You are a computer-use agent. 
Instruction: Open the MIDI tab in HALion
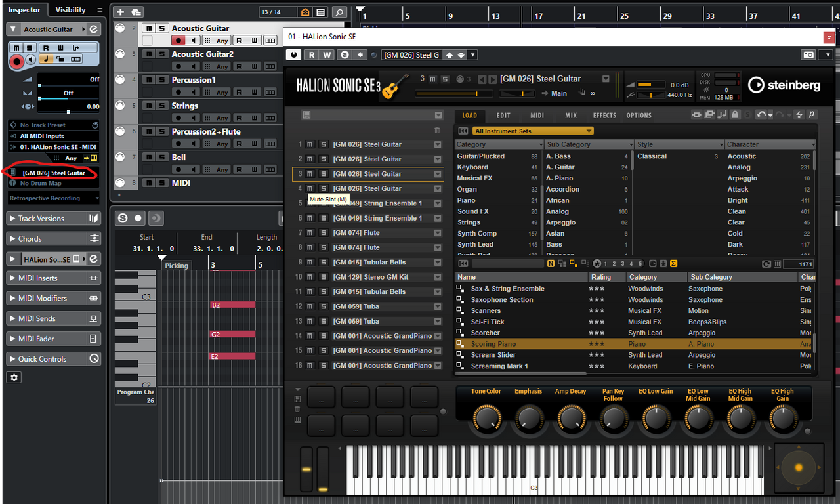[x=537, y=115]
